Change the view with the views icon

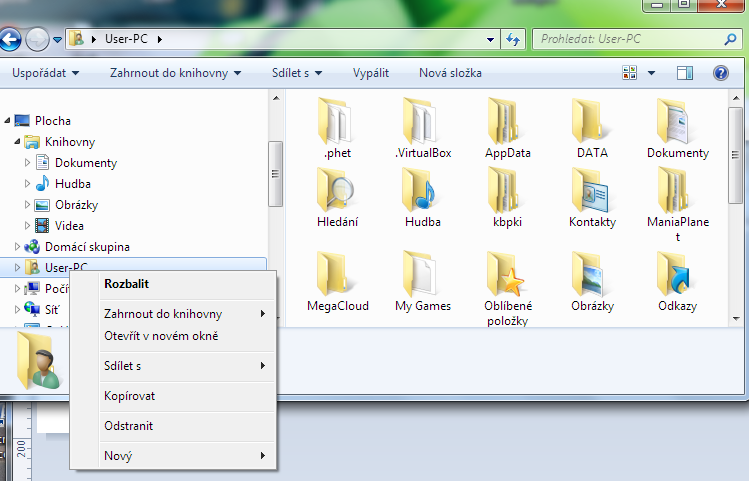(x=630, y=73)
